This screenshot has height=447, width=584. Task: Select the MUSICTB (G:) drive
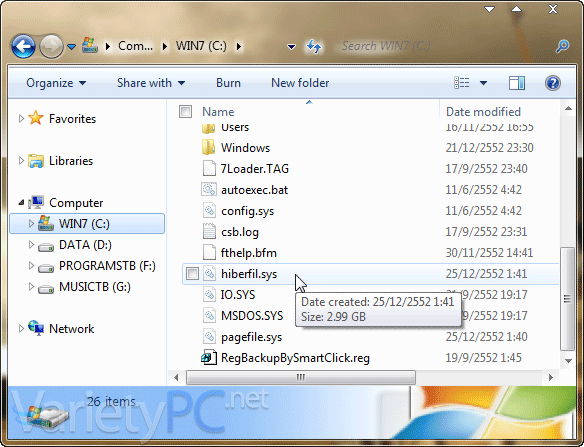click(x=95, y=287)
